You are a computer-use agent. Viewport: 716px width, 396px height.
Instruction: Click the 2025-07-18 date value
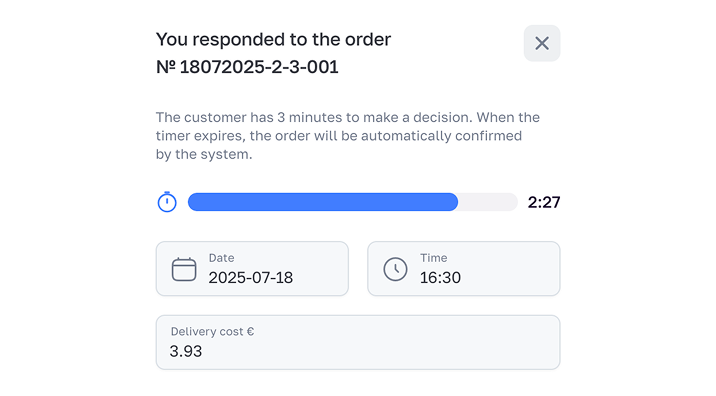click(x=251, y=278)
